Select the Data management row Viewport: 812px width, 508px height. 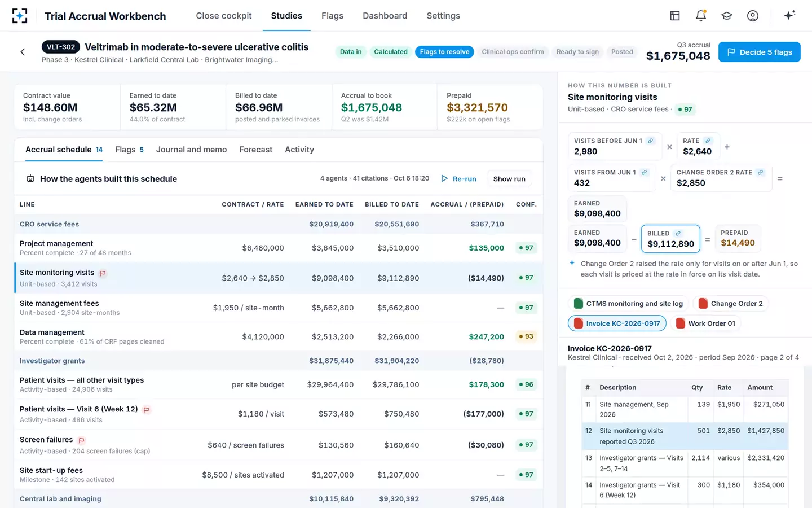(x=279, y=337)
